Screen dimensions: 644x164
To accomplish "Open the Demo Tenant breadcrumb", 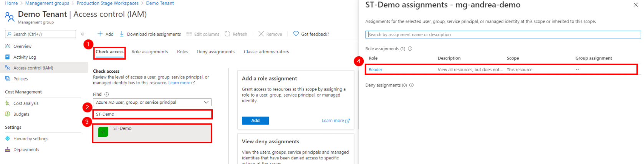I will tap(160, 3).
